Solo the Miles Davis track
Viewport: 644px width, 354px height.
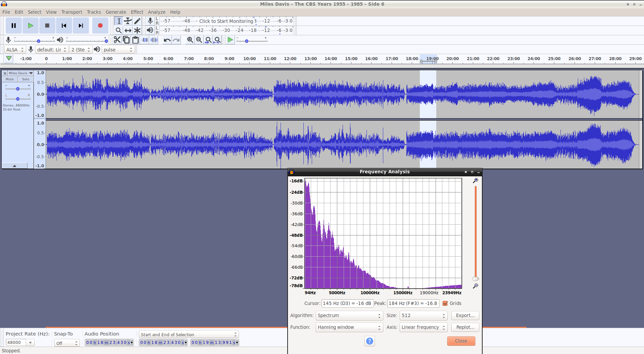coord(26,79)
